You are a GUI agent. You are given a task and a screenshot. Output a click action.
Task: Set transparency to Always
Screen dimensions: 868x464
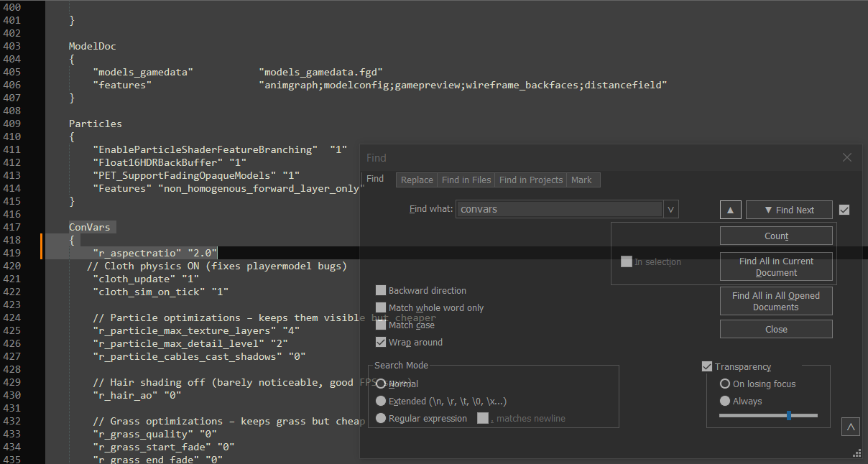pos(725,402)
